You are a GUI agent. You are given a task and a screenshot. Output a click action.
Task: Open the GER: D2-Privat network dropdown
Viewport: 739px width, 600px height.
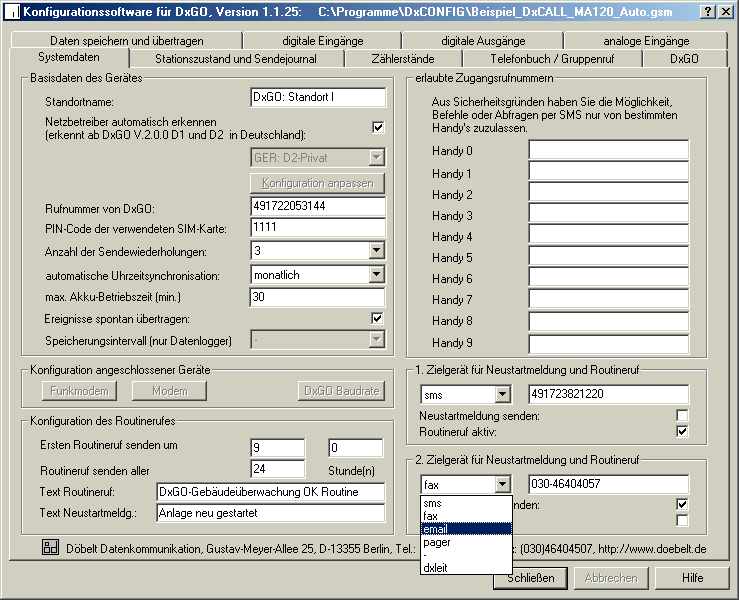(377, 157)
